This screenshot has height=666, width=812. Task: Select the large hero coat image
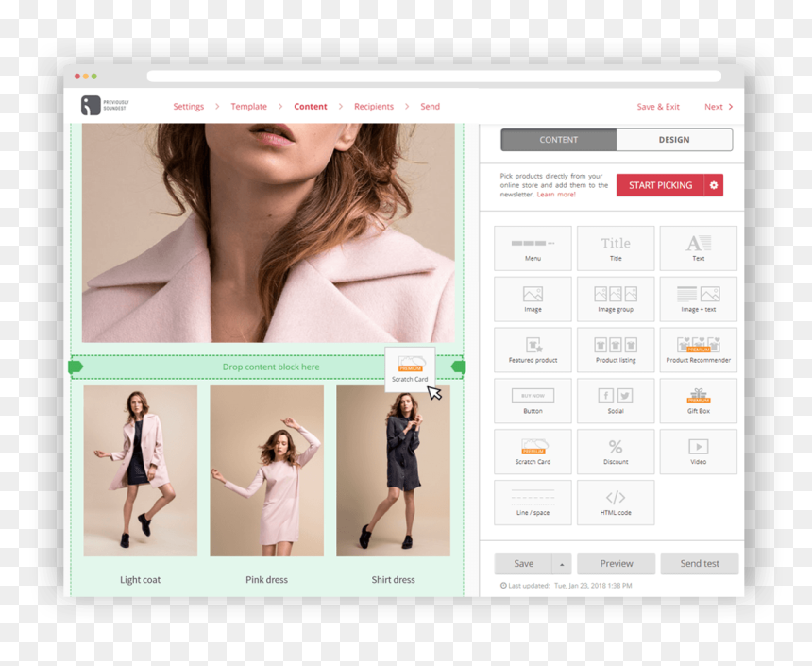point(268,232)
